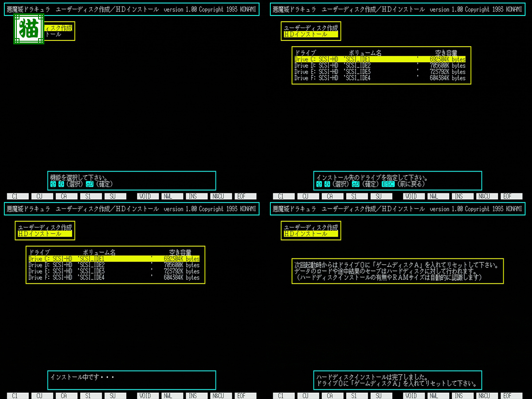Click the 機能を選択して下さい prompt text
This screenshot has height=399, width=532.
coord(80,177)
